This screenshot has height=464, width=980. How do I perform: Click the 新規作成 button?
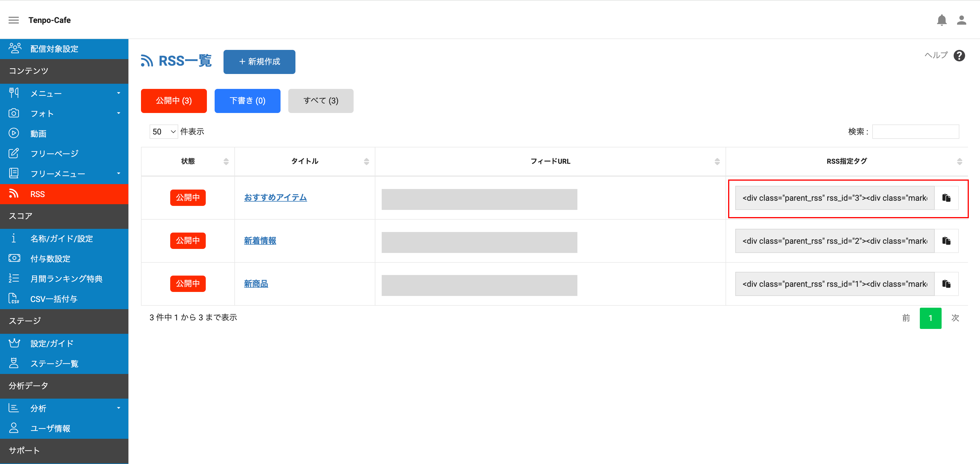click(259, 62)
